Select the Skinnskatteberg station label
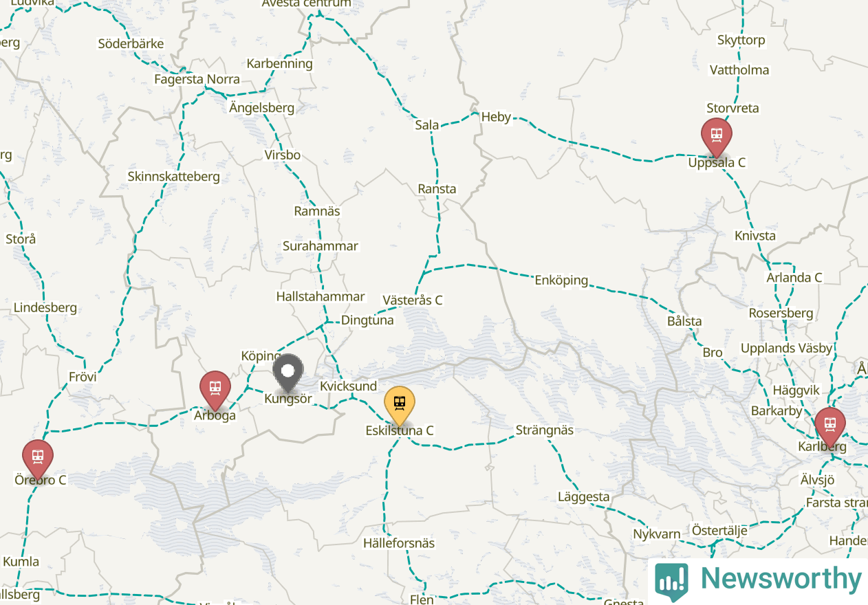The width and height of the screenshot is (868, 605). click(x=174, y=177)
